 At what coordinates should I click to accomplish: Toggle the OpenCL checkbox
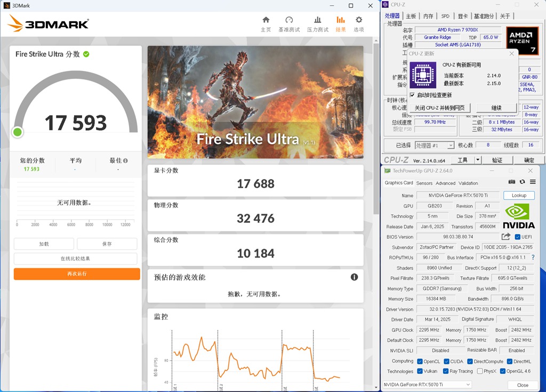coord(420,362)
